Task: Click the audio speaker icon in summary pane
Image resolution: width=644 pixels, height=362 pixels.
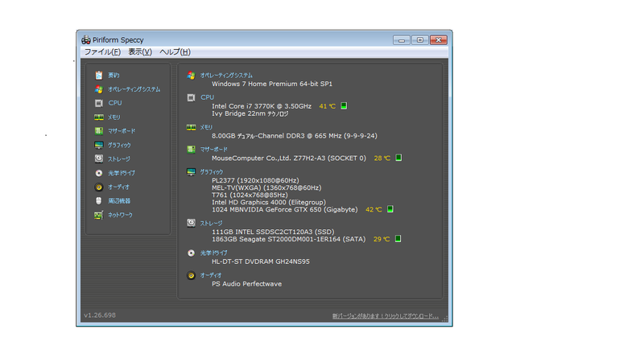Action: click(x=191, y=275)
